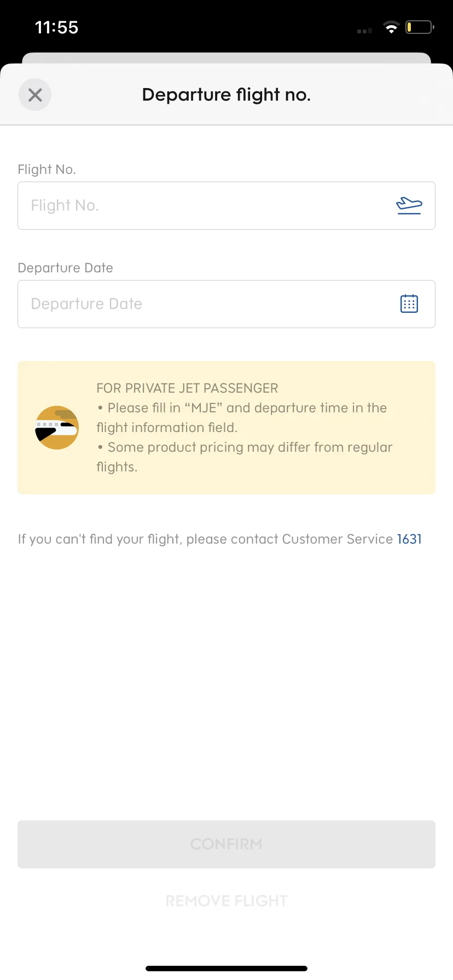The width and height of the screenshot is (453, 980).
Task: Tap the product pricing note text
Action: pos(245,457)
